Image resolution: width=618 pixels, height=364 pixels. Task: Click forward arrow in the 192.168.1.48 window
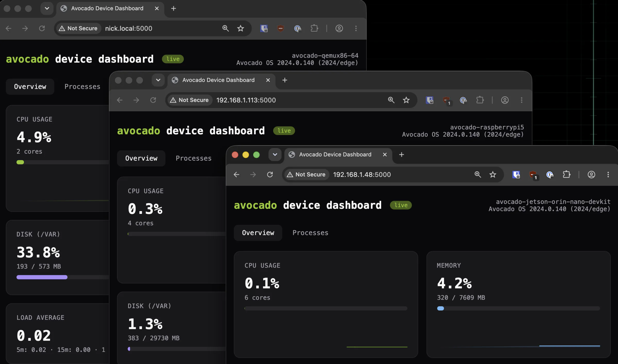(x=253, y=175)
